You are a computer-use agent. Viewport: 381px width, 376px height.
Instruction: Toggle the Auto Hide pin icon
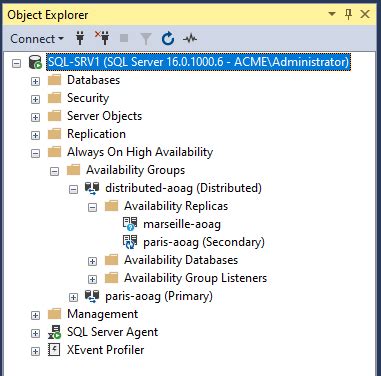[x=348, y=14]
